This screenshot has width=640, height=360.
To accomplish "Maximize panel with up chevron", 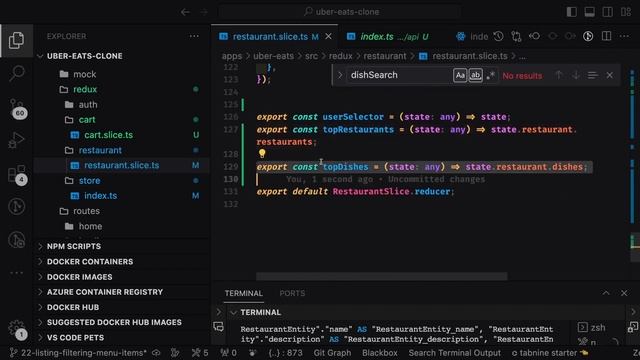I will (x=606, y=293).
